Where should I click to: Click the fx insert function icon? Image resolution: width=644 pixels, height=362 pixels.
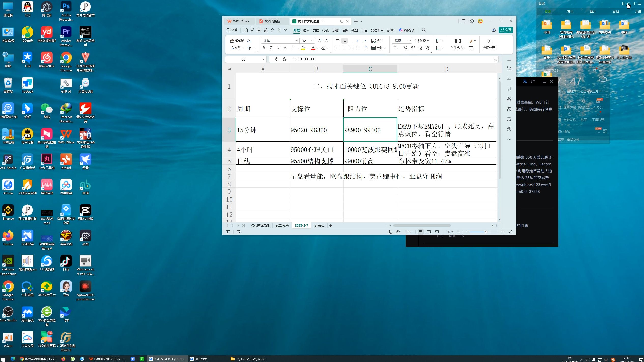click(x=285, y=59)
